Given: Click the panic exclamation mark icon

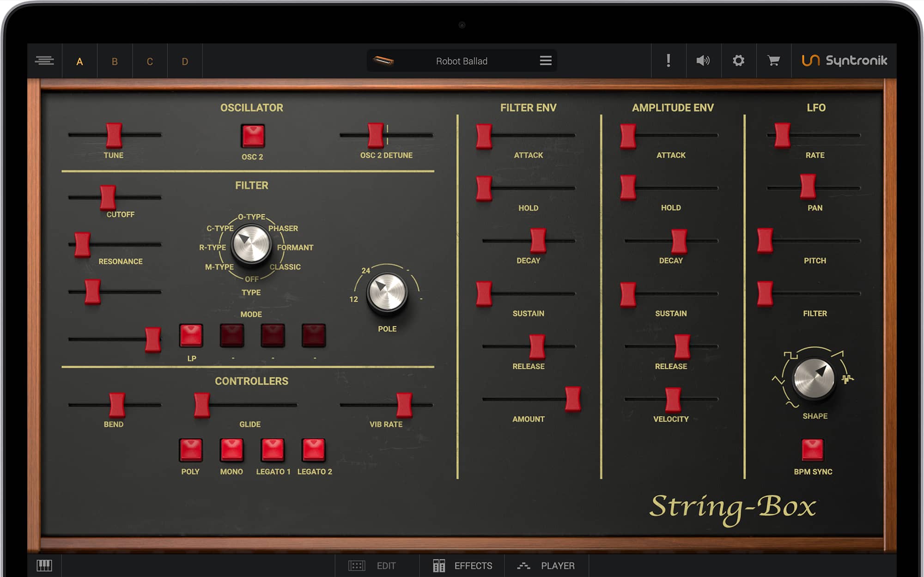Looking at the screenshot, I should 668,61.
